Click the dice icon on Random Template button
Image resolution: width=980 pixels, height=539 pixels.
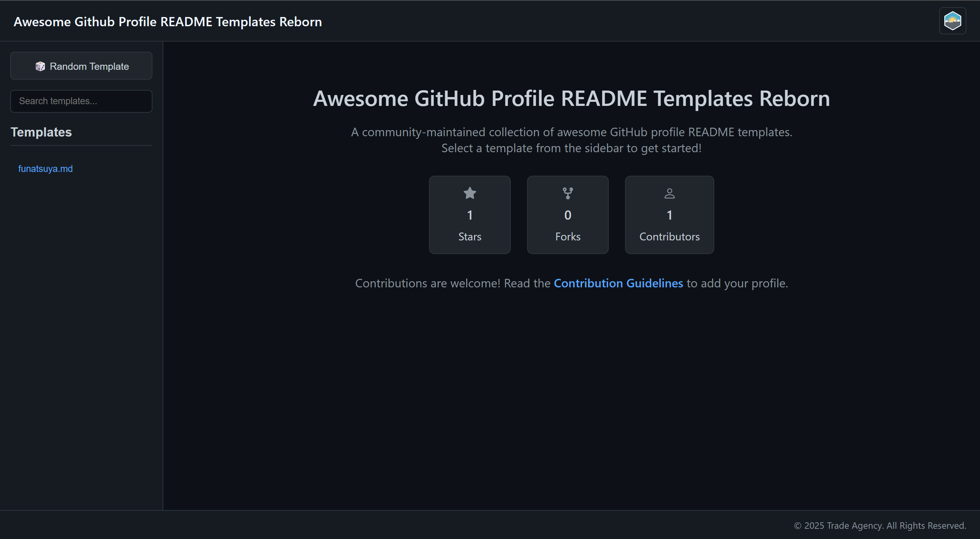tap(40, 66)
